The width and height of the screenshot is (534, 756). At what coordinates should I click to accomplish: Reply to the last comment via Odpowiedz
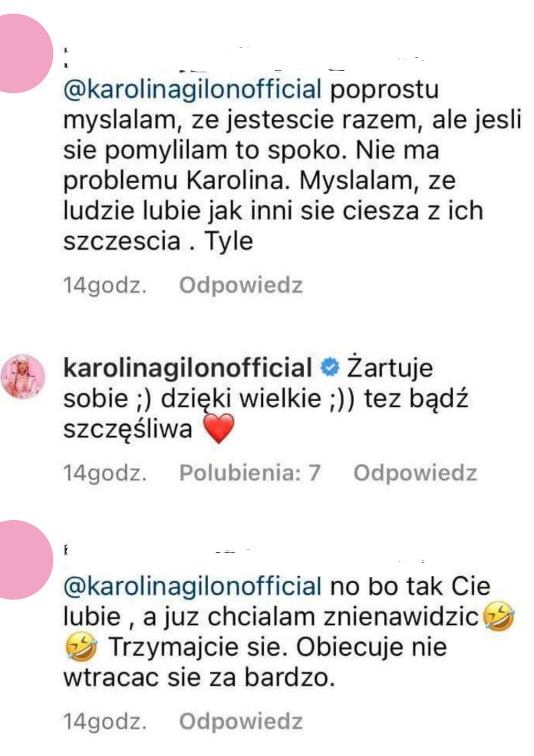click(x=241, y=722)
